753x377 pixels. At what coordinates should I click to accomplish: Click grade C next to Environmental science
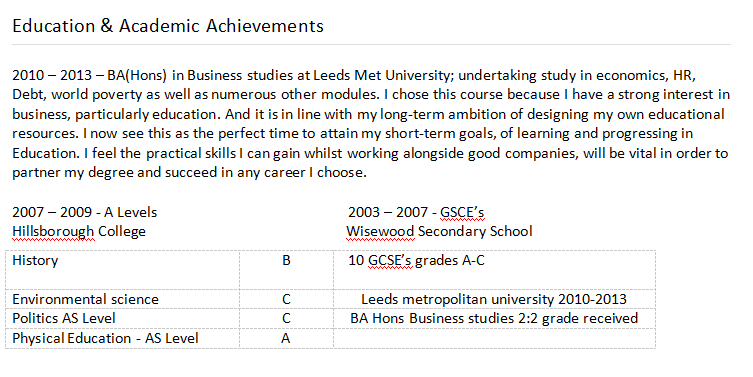(x=286, y=299)
